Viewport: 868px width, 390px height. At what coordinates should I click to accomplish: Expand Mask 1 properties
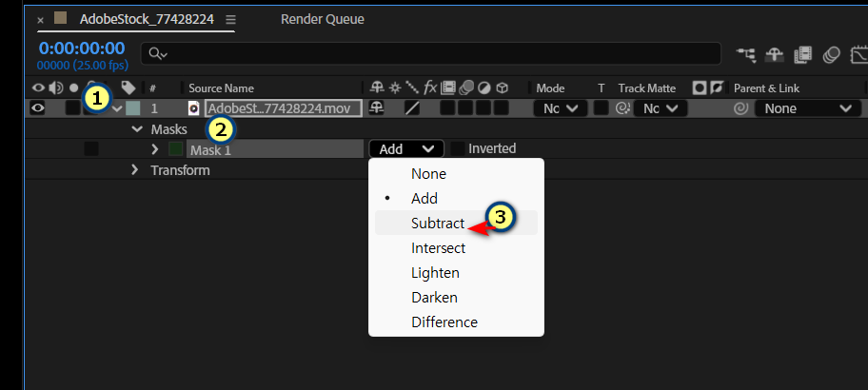point(155,148)
